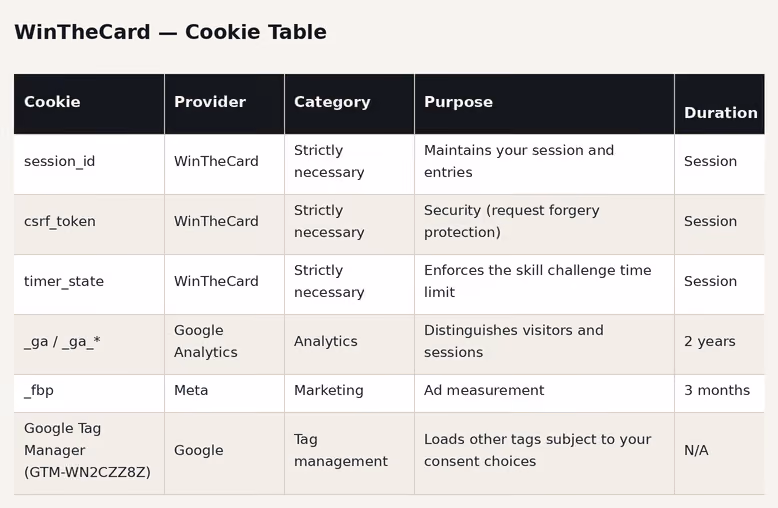The height and width of the screenshot is (508, 778).
Task: Select the Marketing category cell
Action: tap(349, 393)
